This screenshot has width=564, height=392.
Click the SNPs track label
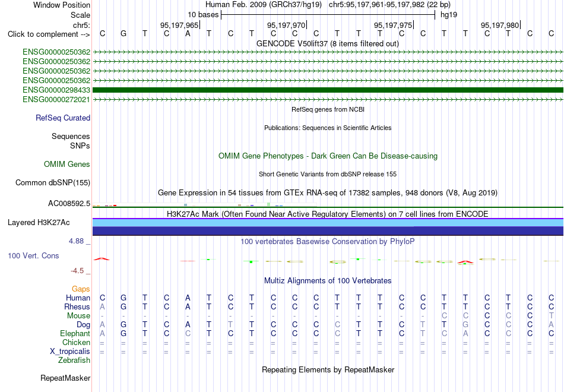click(x=80, y=146)
